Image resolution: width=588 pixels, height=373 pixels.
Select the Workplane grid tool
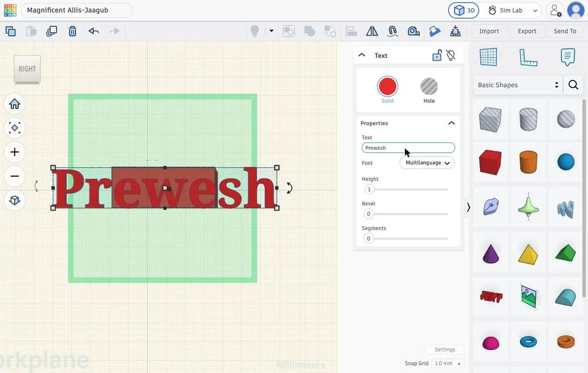pyautogui.click(x=488, y=57)
